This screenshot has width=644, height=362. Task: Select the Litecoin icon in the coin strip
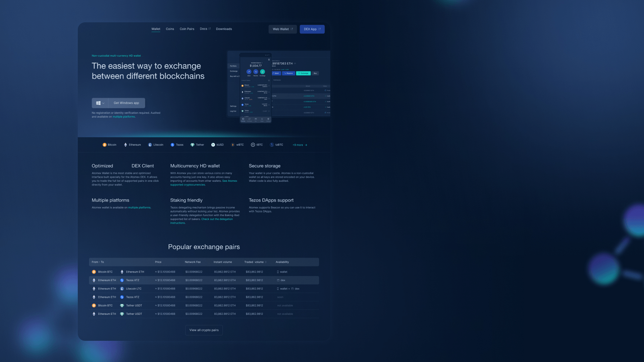(150, 145)
